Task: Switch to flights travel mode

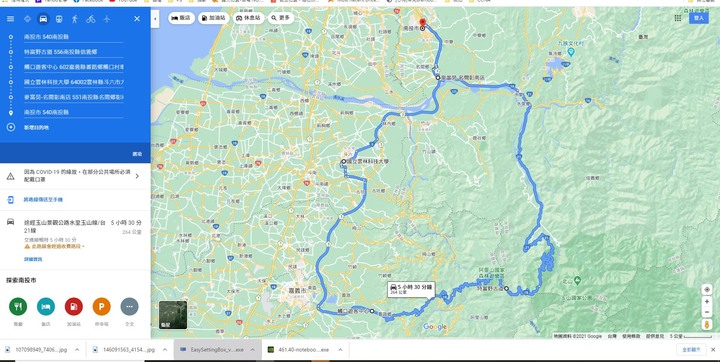Action: pos(107,19)
